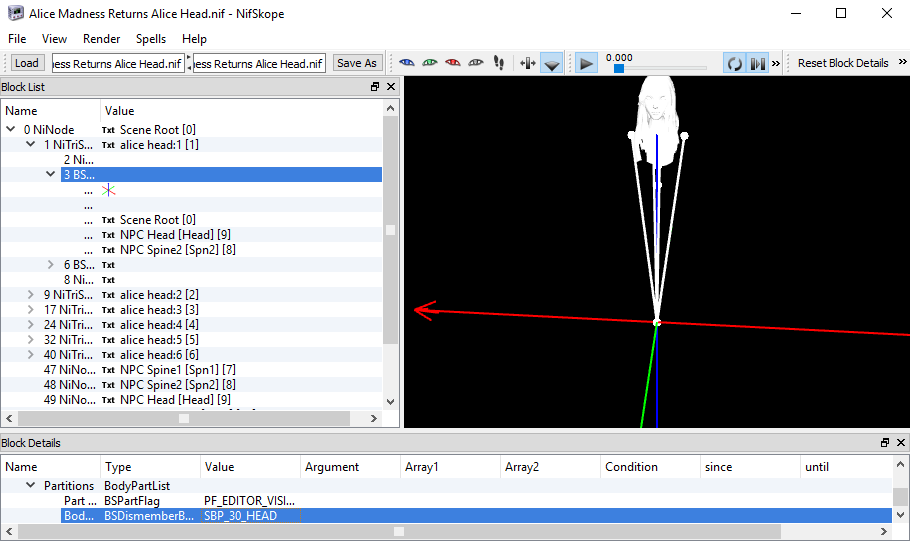Viewport: 910px width, 542px height.
Task: Click Block List scroll up arrow
Action: pyautogui.click(x=391, y=109)
